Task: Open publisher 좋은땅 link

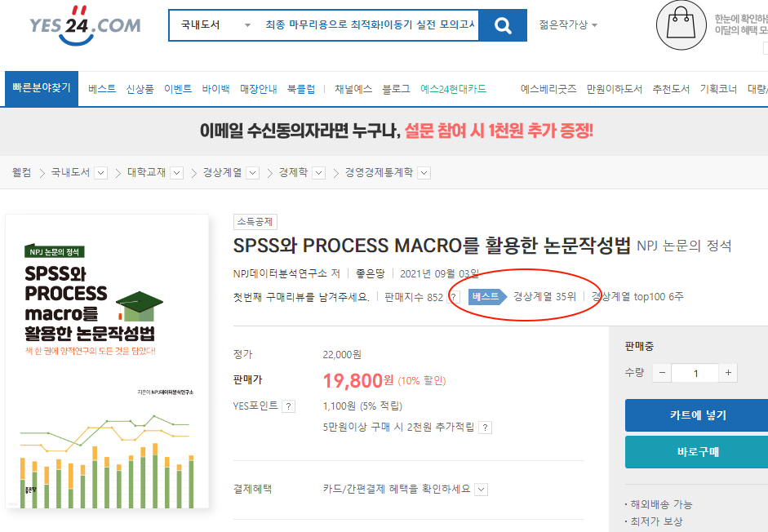Action: point(371,273)
